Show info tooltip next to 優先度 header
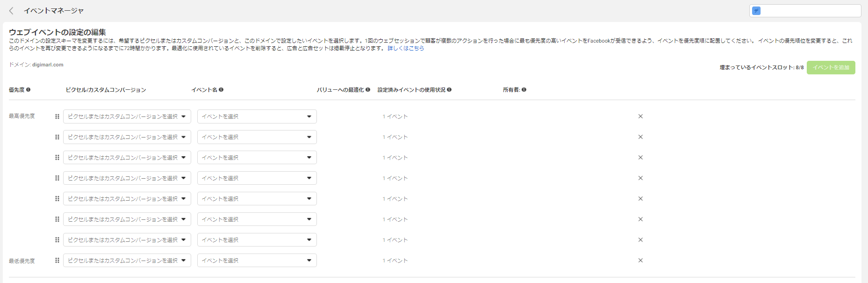The image size is (868, 283). tap(28, 90)
